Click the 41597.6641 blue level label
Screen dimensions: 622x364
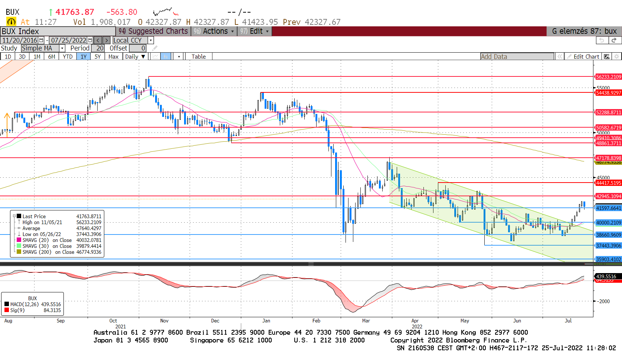pyautogui.click(x=608, y=208)
